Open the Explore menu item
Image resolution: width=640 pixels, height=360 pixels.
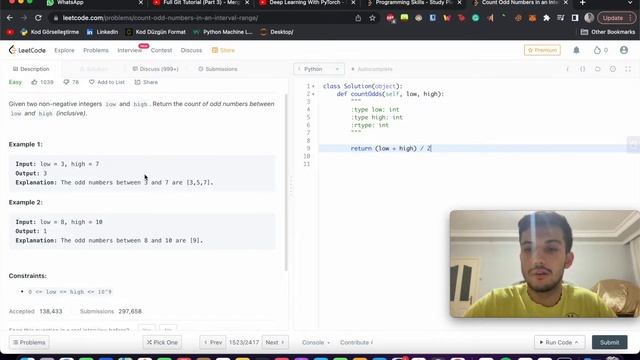coord(64,50)
